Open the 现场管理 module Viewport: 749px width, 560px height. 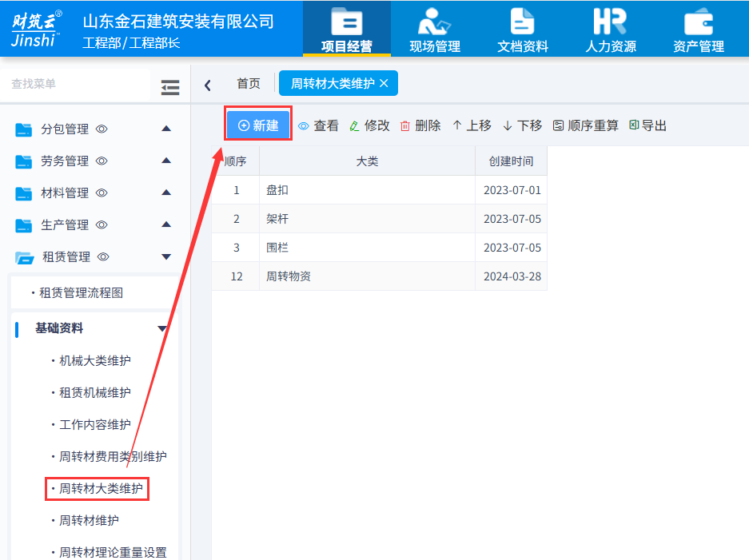coord(435,29)
